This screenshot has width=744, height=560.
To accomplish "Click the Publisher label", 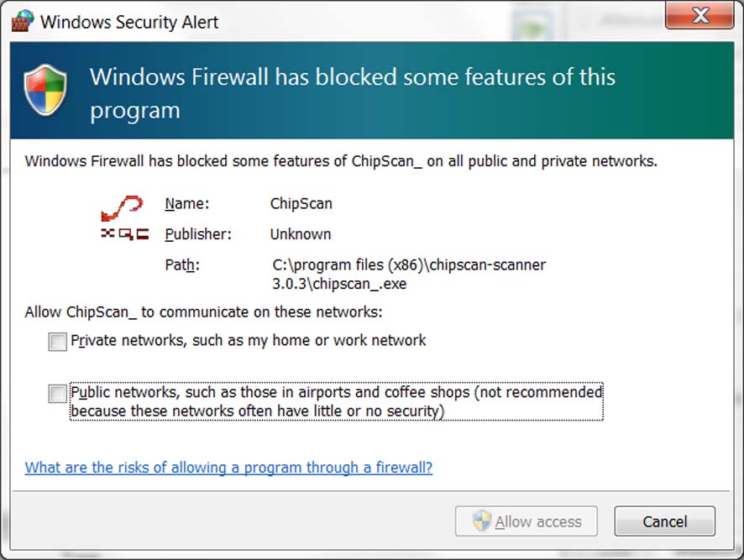I will coord(198,234).
